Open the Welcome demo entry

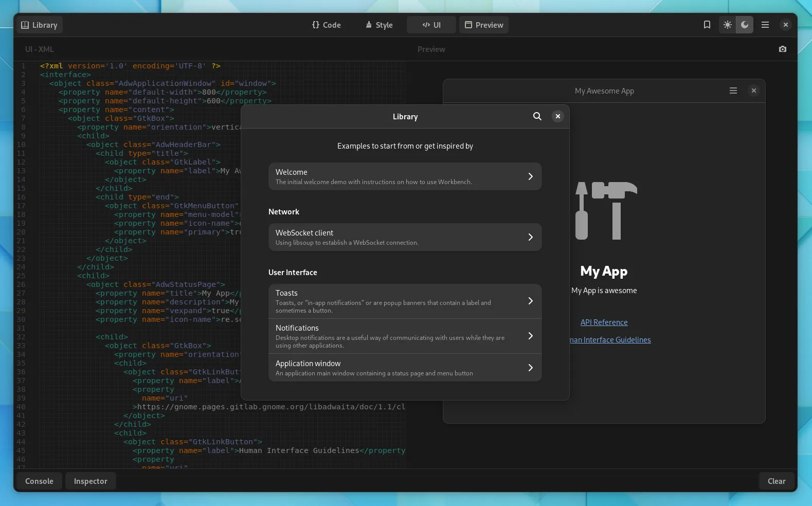click(x=405, y=176)
